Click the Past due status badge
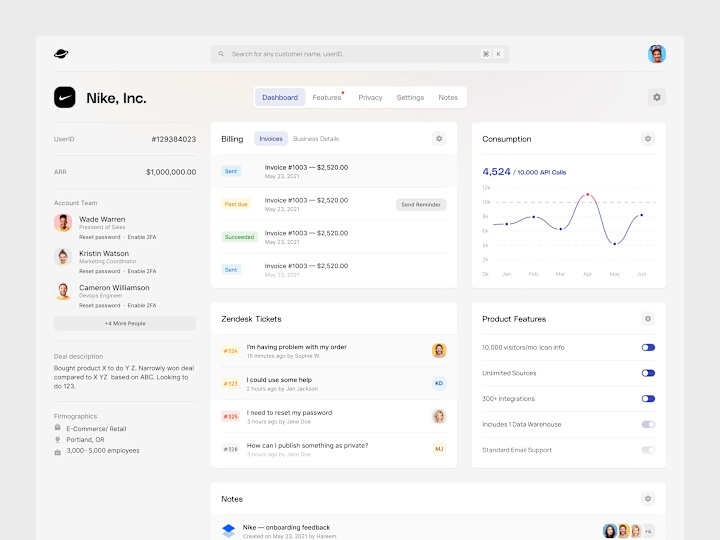The image size is (720, 540). pyautogui.click(x=236, y=204)
